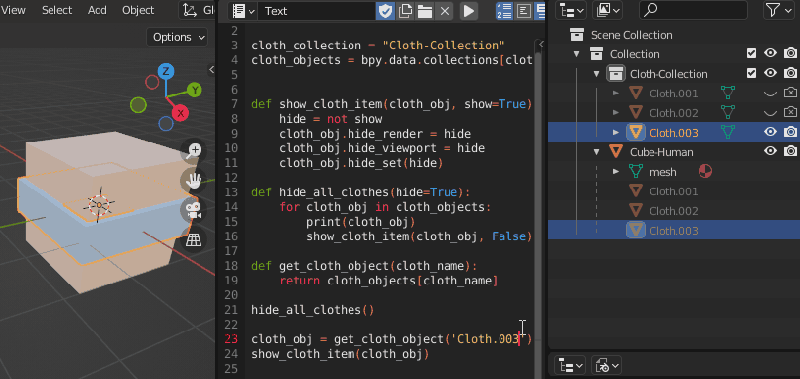Open the Object menu in 3D viewport
800x379 pixels.
(138, 10)
